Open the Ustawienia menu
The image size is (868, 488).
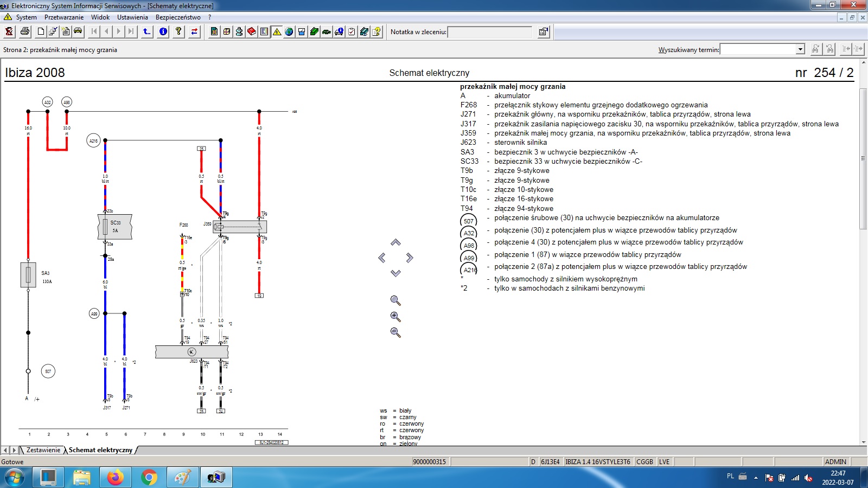pos(132,17)
